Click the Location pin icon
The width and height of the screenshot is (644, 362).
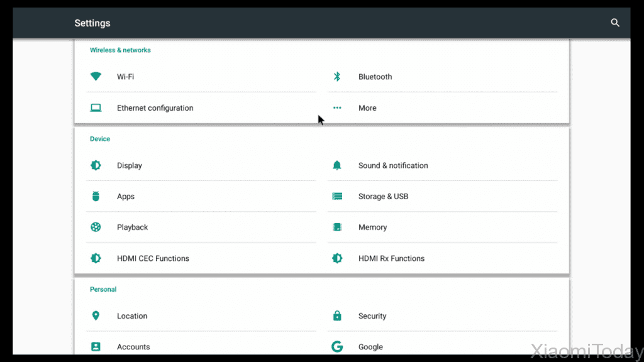coord(96,316)
